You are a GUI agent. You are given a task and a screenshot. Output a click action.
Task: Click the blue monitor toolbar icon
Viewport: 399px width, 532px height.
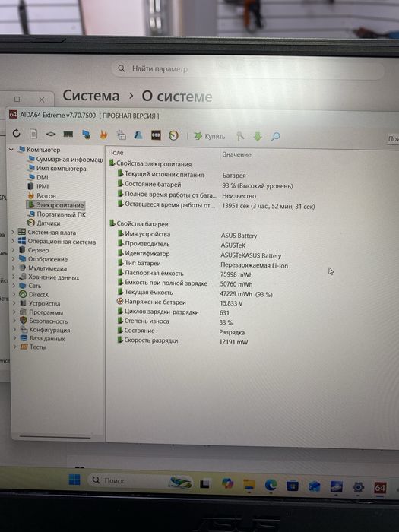86,135
